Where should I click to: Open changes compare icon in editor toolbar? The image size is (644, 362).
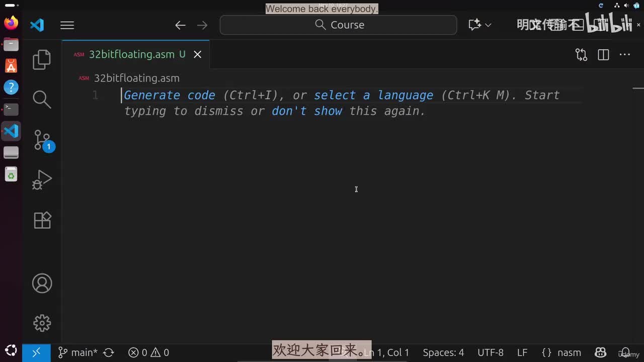click(x=581, y=55)
